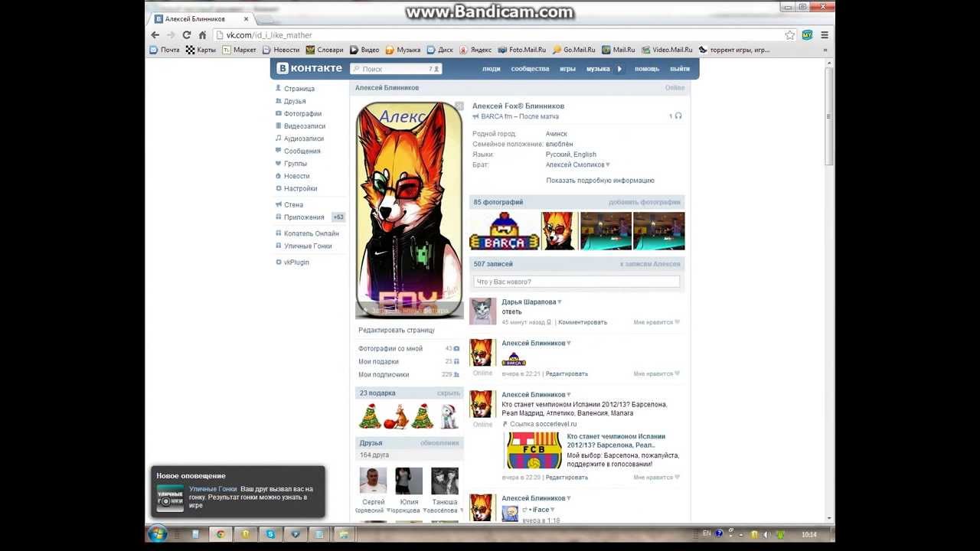Open the Яндекс bookmark
Viewport: 980px width, 551px height.
pyautogui.click(x=475, y=50)
